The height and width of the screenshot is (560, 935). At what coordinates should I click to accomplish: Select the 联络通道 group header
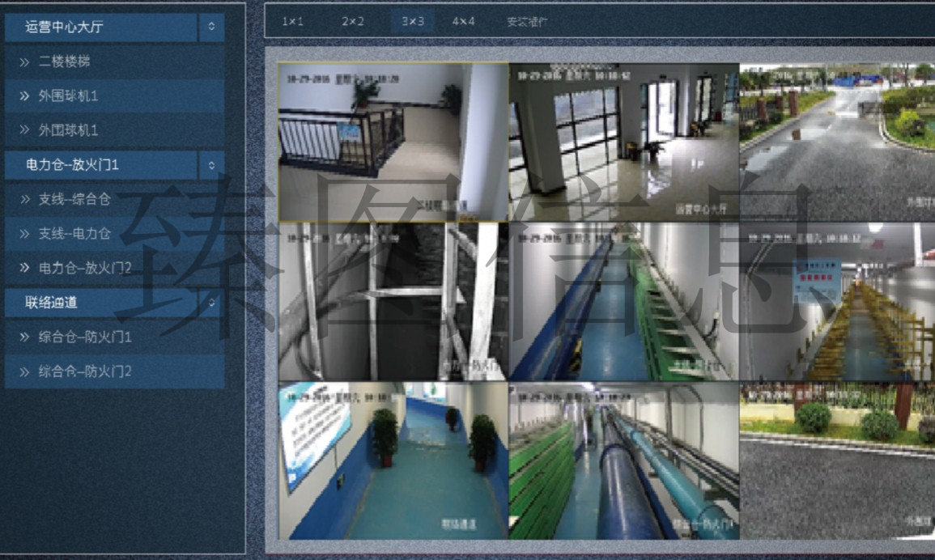(100, 303)
